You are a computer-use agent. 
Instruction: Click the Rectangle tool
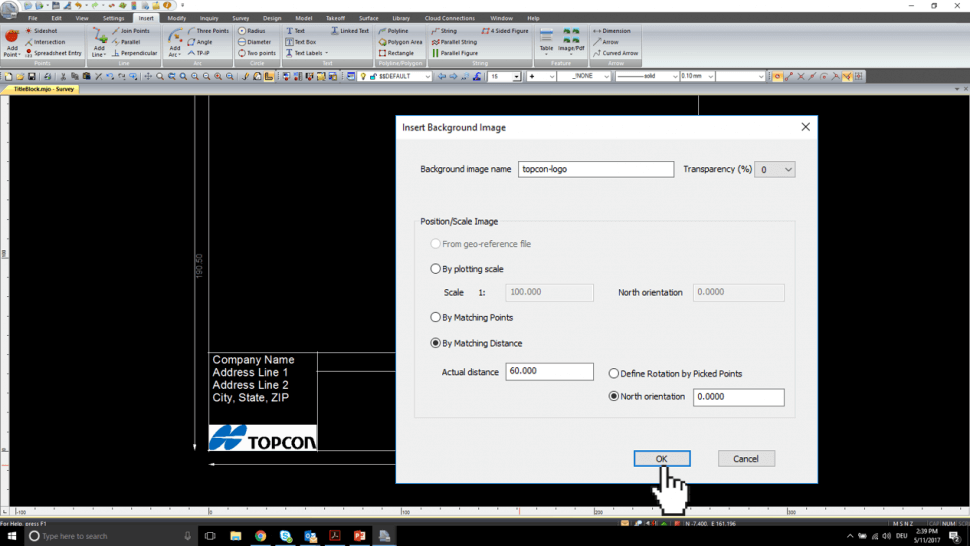click(x=399, y=53)
